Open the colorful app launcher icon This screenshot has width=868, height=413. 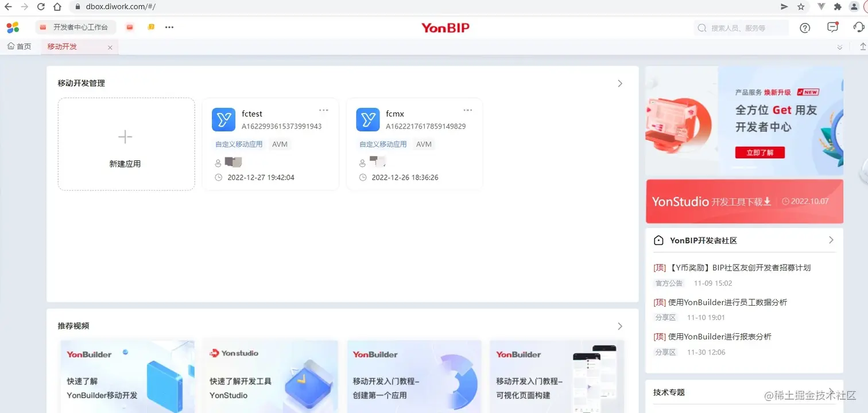click(x=13, y=27)
